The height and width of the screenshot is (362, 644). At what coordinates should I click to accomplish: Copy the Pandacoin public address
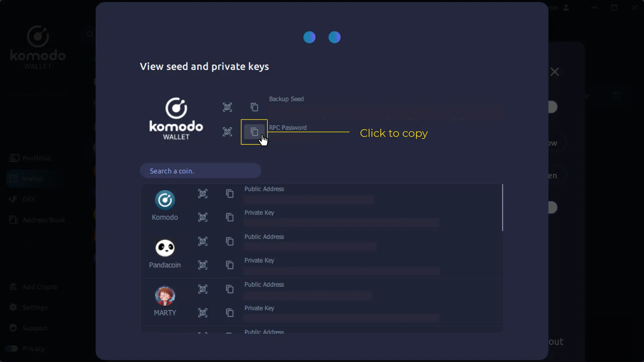(230, 241)
